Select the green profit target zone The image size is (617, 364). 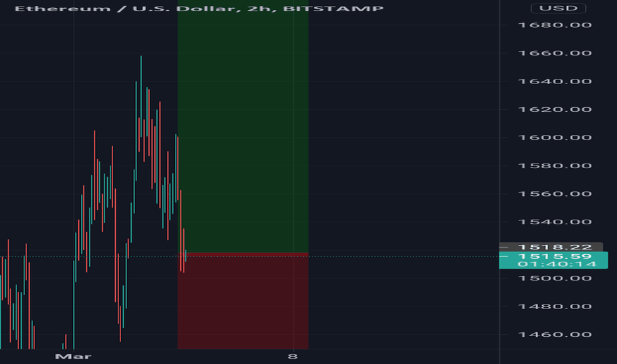pyautogui.click(x=243, y=126)
